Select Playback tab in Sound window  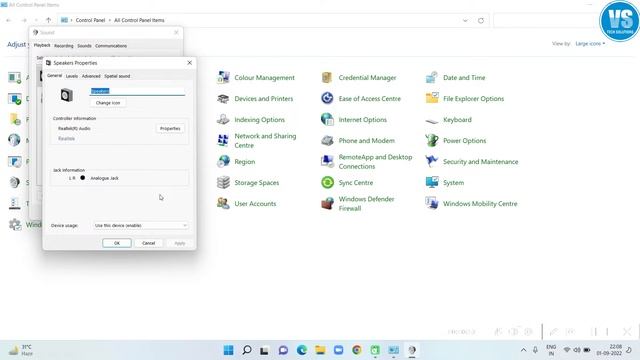pos(42,45)
